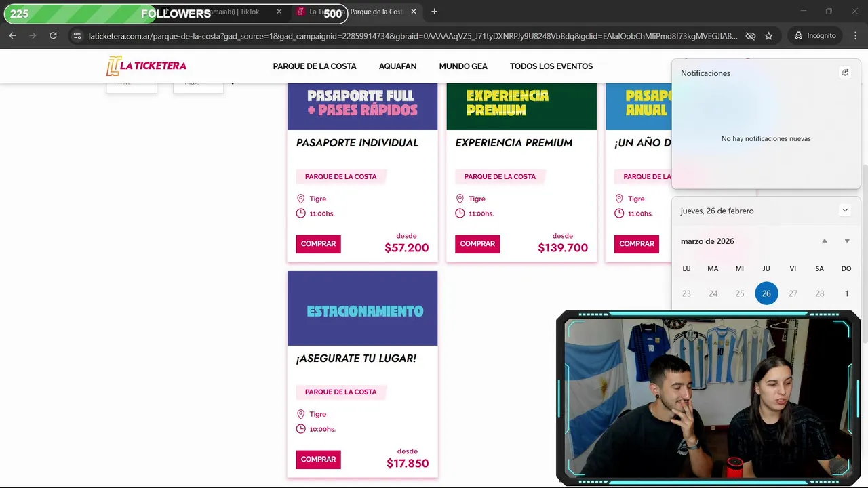The height and width of the screenshot is (488, 868).
Task: Click the crossed-eye tracking protection icon
Action: 750,35
